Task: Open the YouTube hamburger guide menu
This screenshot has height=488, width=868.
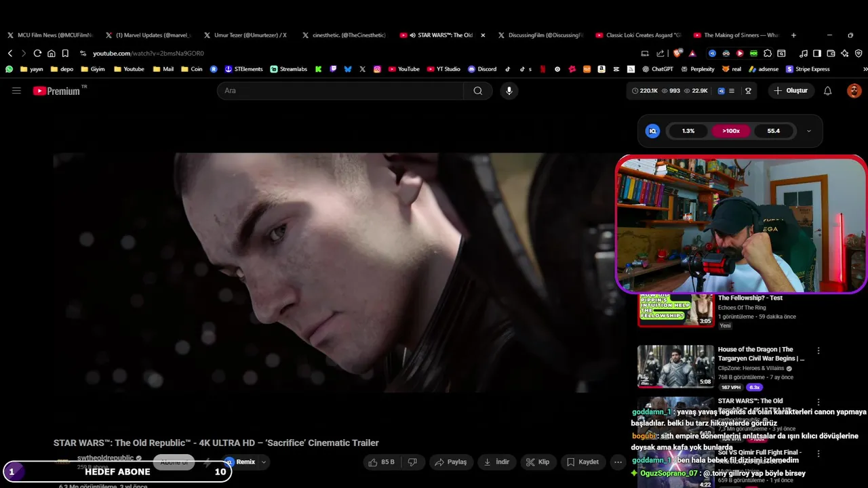Action: pos(16,90)
